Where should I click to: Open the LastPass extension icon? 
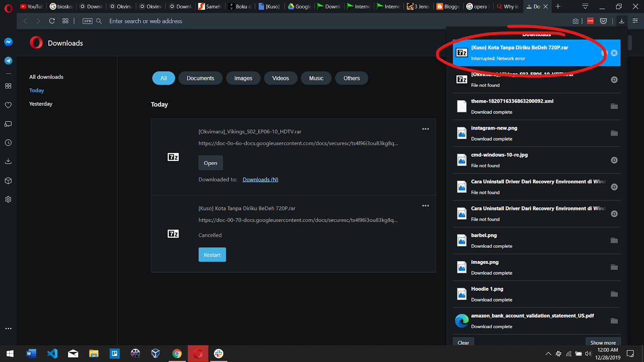[x=590, y=21]
